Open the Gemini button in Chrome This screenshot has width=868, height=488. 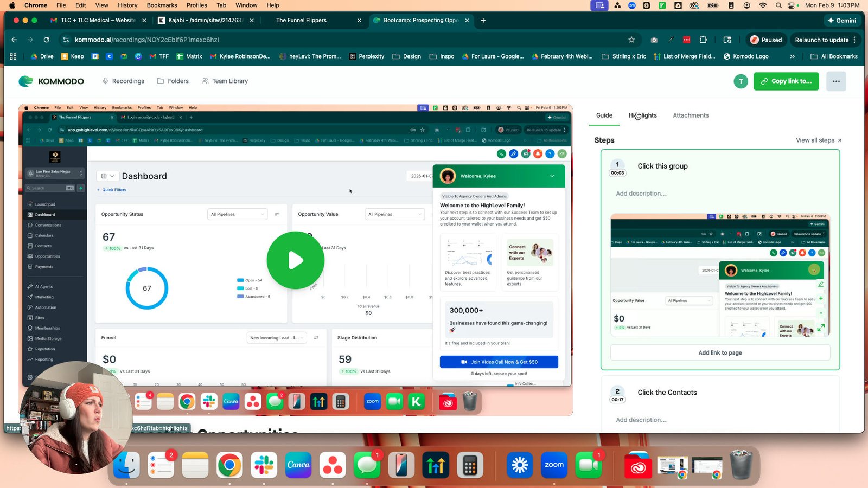pos(841,20)
